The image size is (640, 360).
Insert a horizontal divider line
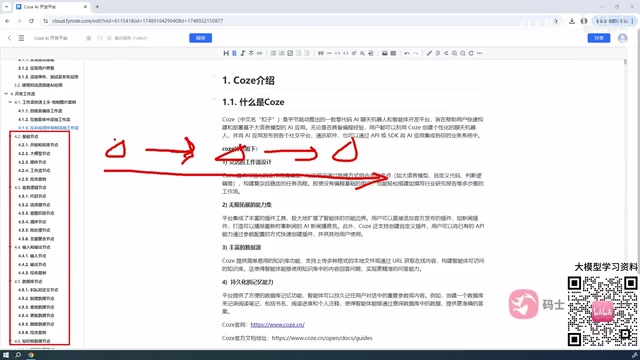click(329, 53)
